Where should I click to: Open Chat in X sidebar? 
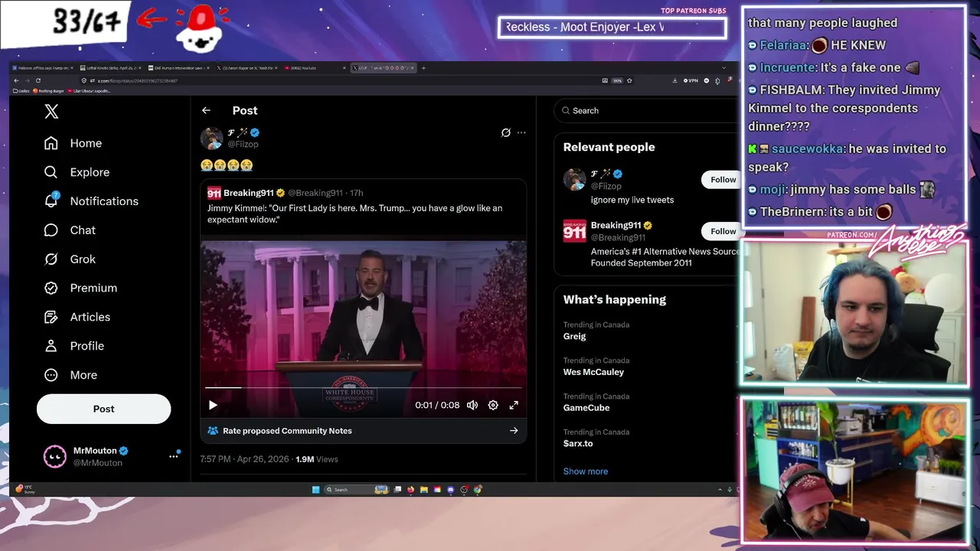(x=70, y=230)
